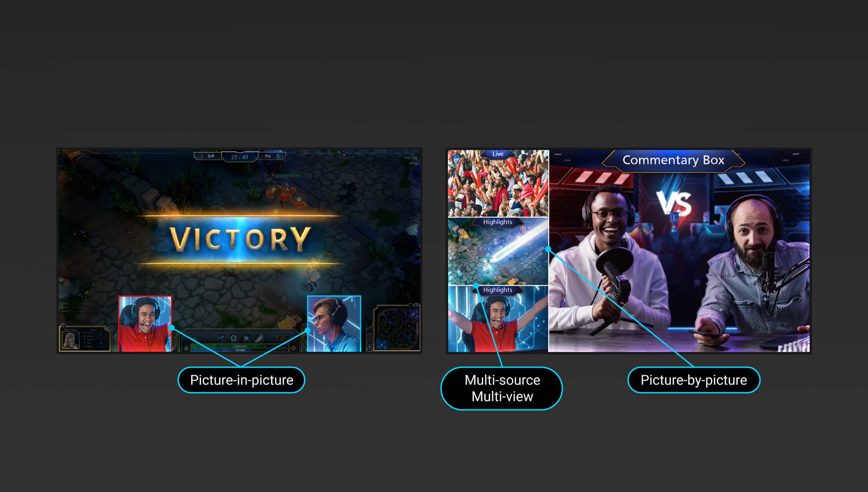Select the blue-bordered player webcam overlay
The height and width of the screenshot is (492, 868).
(x=334, y=324)
